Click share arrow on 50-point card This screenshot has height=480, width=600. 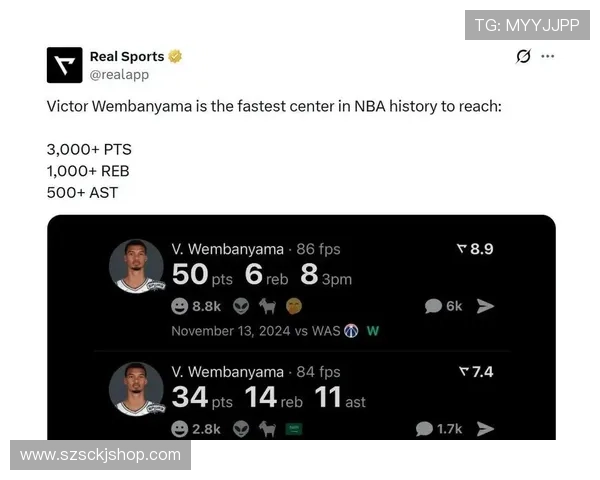485,306
